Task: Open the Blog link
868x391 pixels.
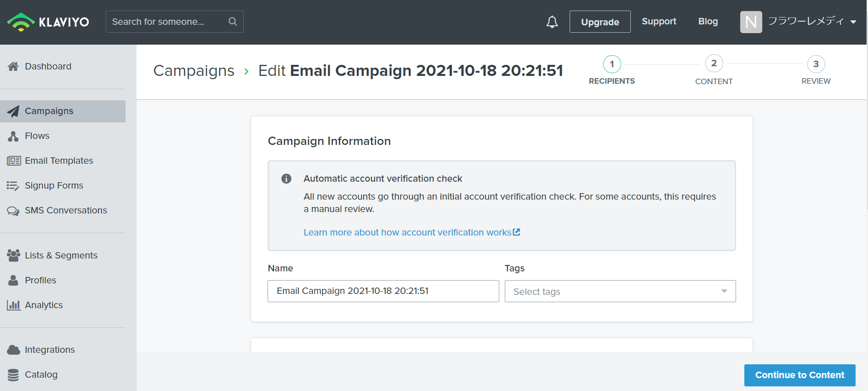Action: tap(708, 22)
